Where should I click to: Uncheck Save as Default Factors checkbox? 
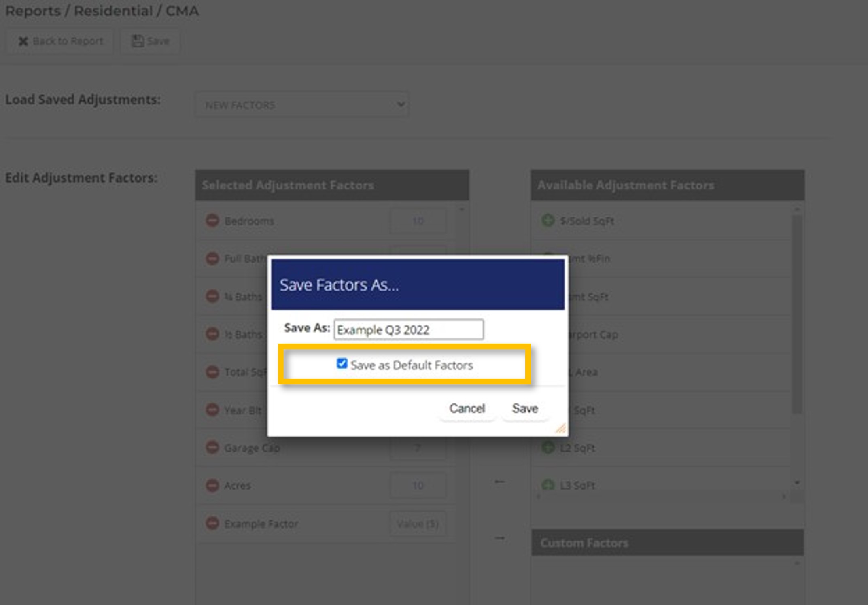tap(342, 364)
